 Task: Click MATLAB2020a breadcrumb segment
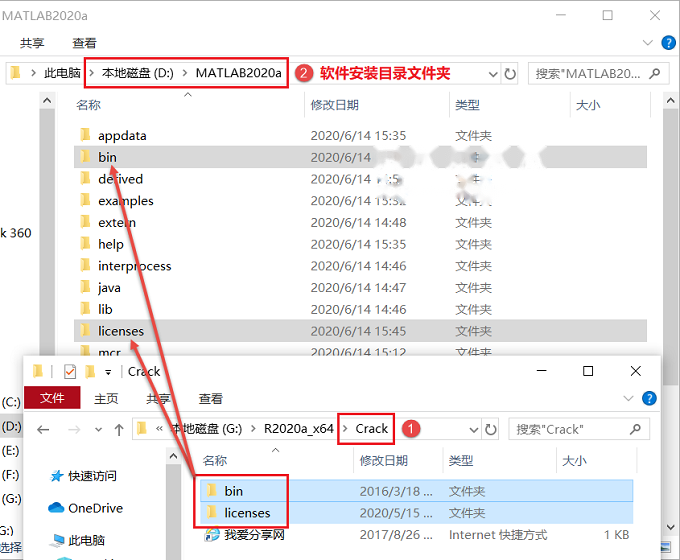[239, 73]
